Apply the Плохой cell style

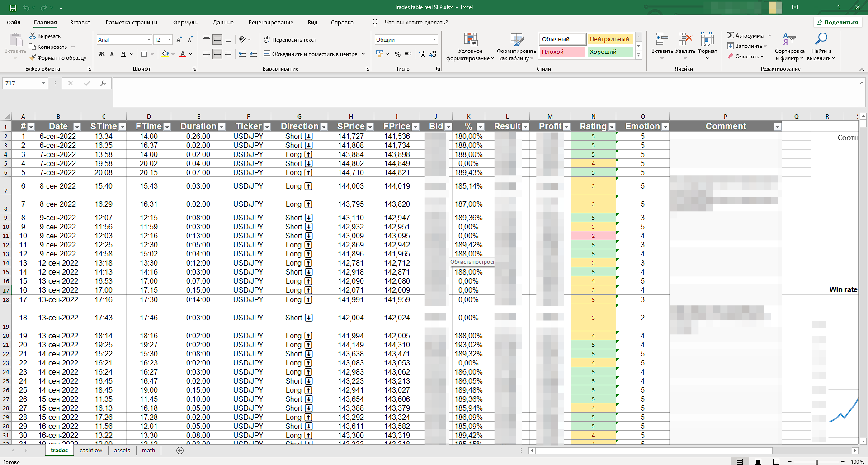click(562, 52)
